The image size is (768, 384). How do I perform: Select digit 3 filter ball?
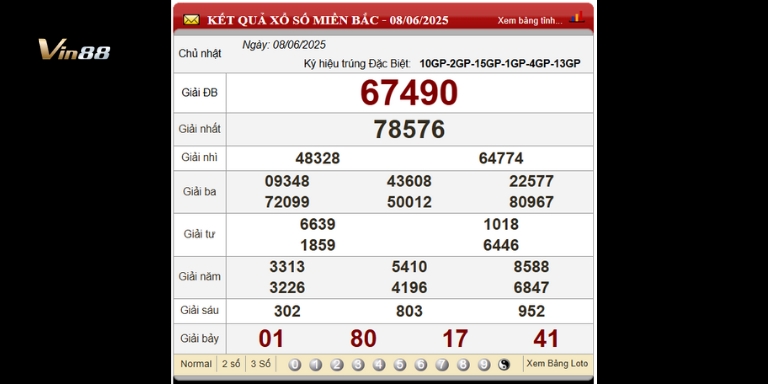(x=358, y=364)
